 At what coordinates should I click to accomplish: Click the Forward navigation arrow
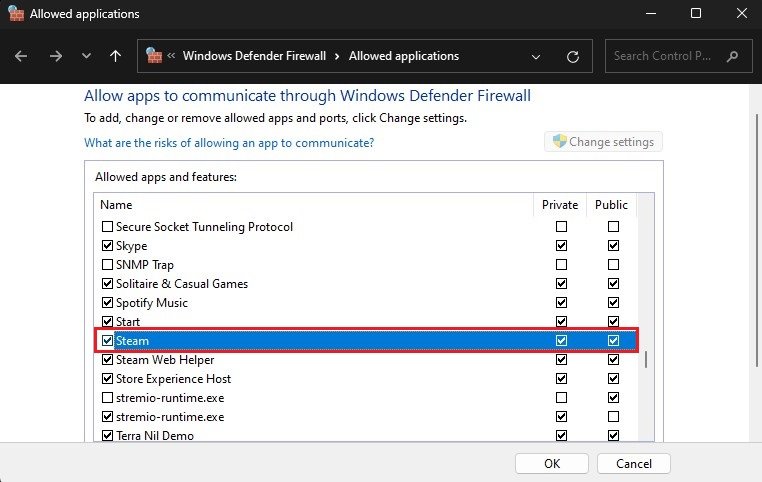tap(53, 57)
